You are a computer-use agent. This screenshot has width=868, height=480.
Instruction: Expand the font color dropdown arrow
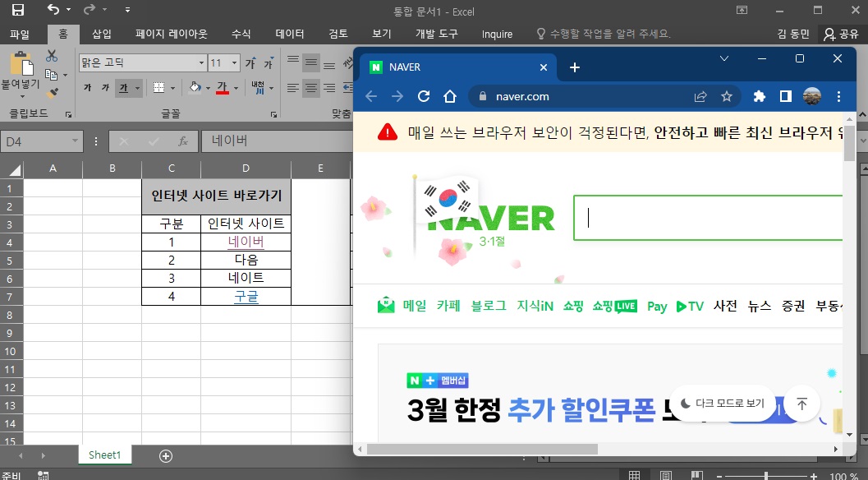point(237,88)
